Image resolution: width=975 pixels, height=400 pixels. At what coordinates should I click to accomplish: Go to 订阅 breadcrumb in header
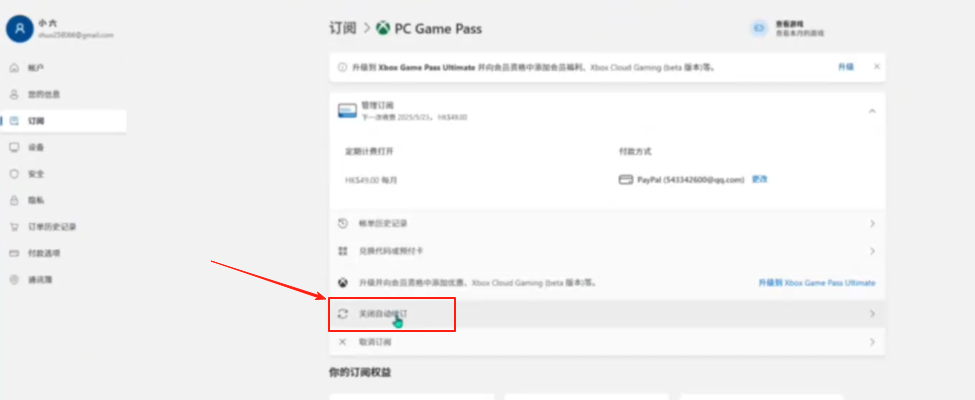(343, 29)
